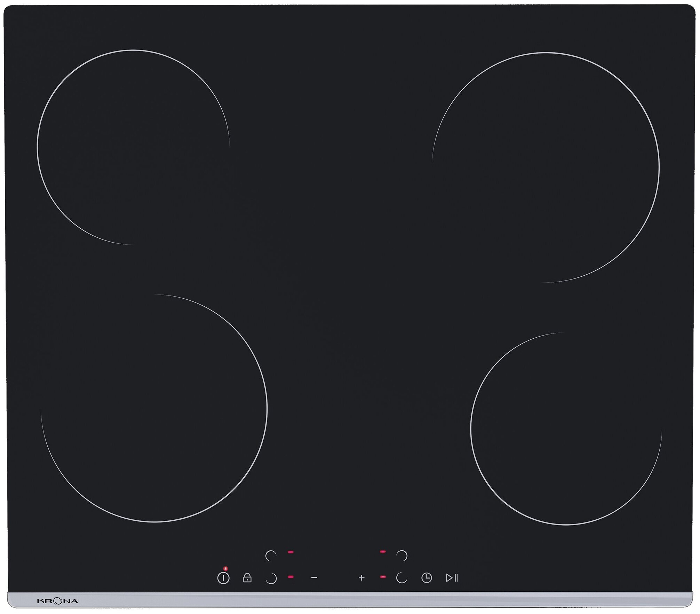
Task: Increase heat with the plus button
Action: (361, 578)
